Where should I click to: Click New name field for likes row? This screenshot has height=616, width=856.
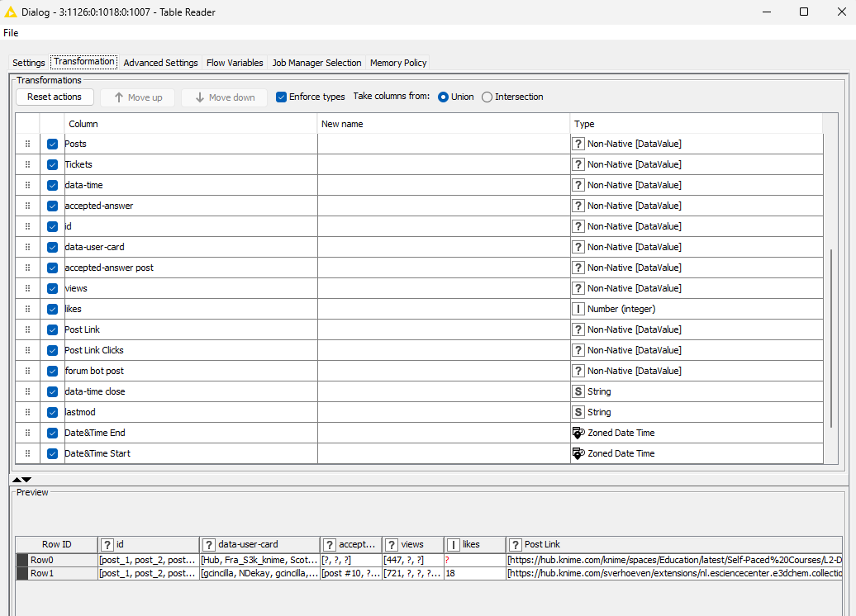click(x=443, y=309)
